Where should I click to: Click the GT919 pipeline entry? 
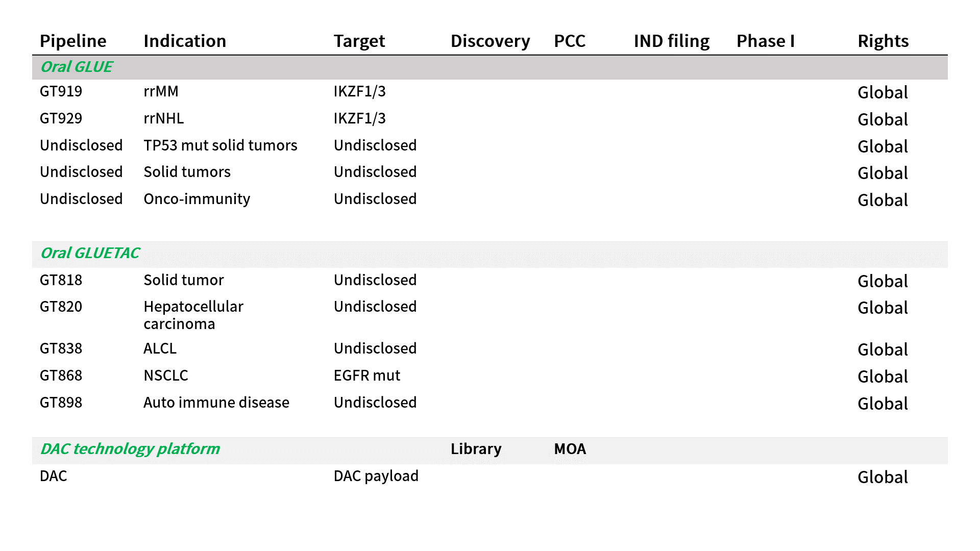[x=61, y=91]
